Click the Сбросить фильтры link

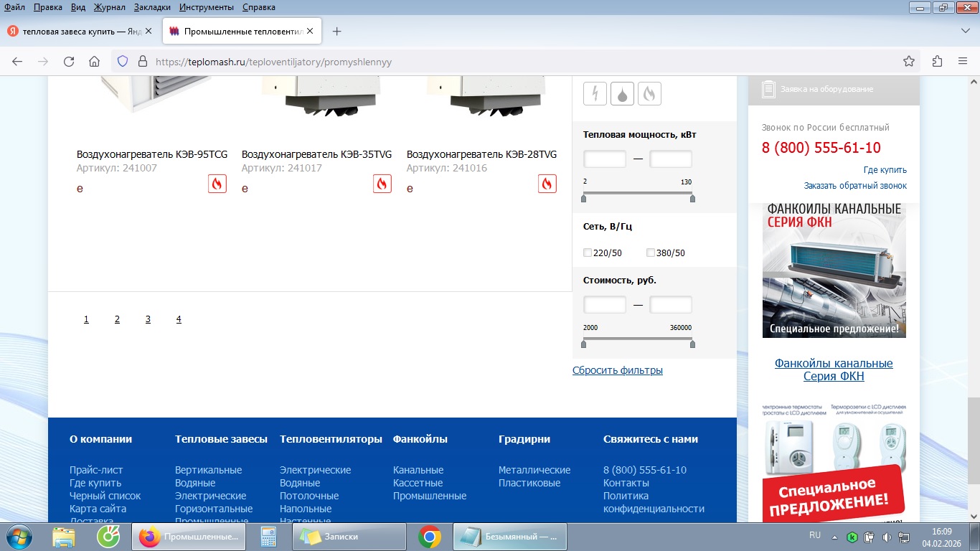click(x=617, y=370)
